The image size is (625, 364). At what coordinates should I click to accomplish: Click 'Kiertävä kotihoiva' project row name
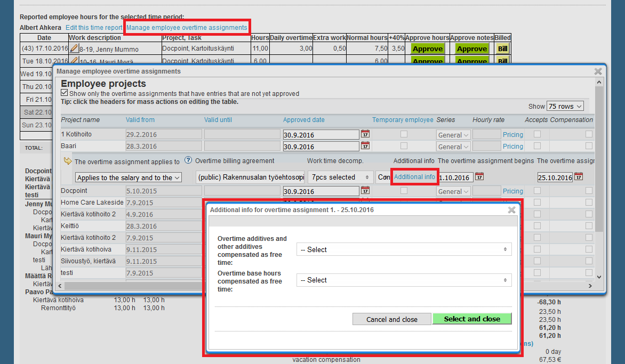[x=86, y=249]
